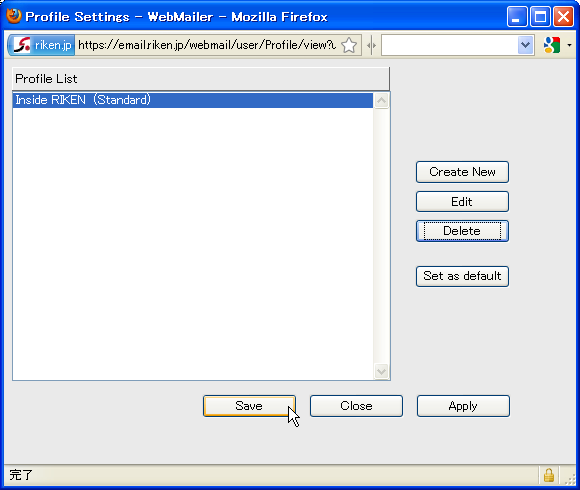Click the Save button
Screen dimensions: 580x490
[x=249, y=406]
